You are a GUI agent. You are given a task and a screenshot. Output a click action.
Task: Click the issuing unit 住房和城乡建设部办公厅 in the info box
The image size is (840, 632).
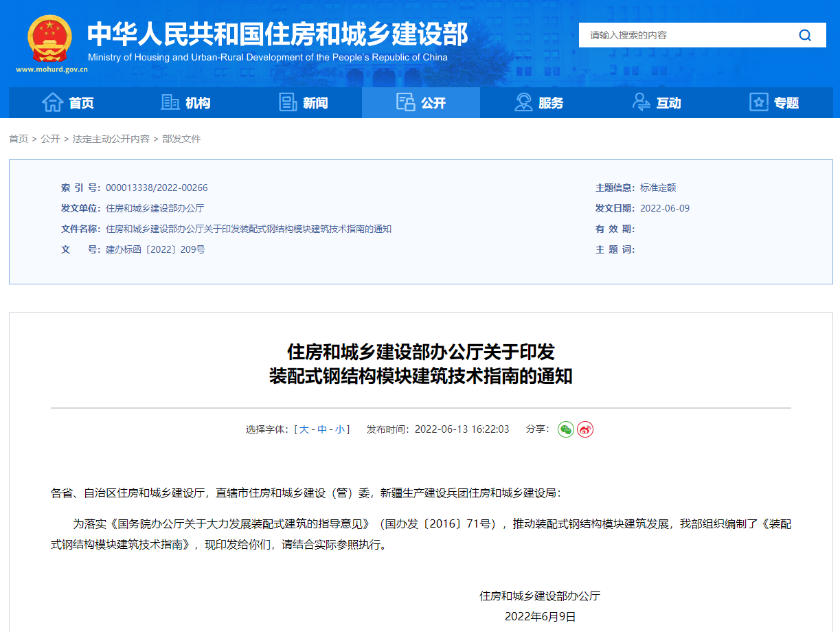coord(155,208)
